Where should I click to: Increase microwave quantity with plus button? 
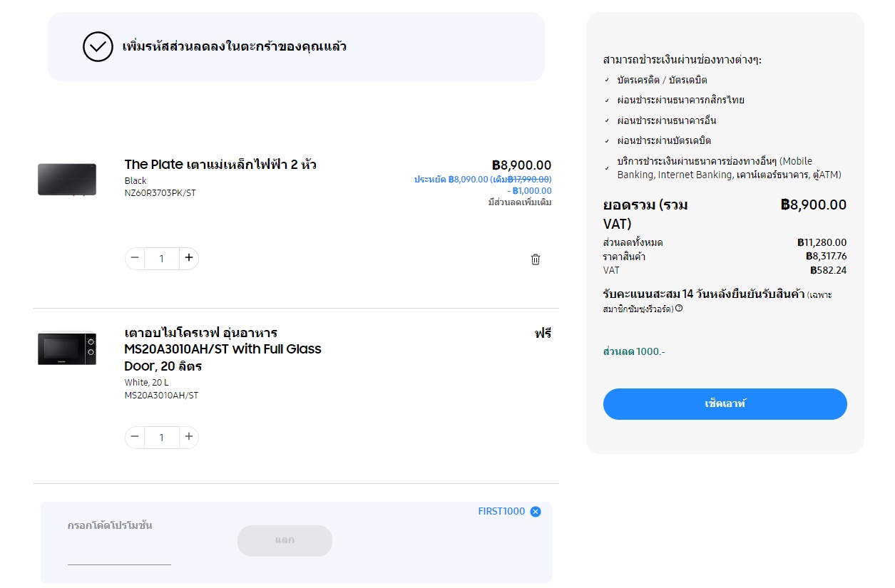coord(188,437)
